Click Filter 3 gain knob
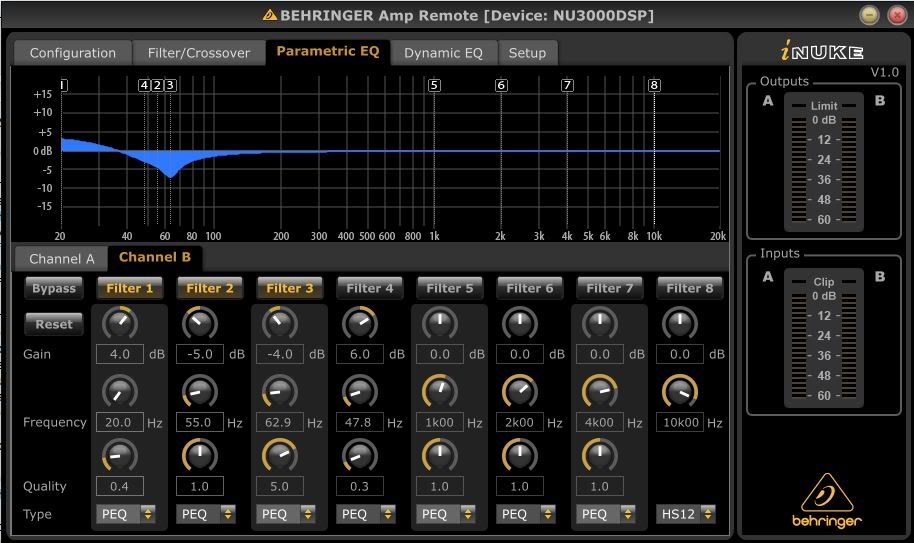The height and width of the screenshot is (543, 914). (x=280, y=323)
